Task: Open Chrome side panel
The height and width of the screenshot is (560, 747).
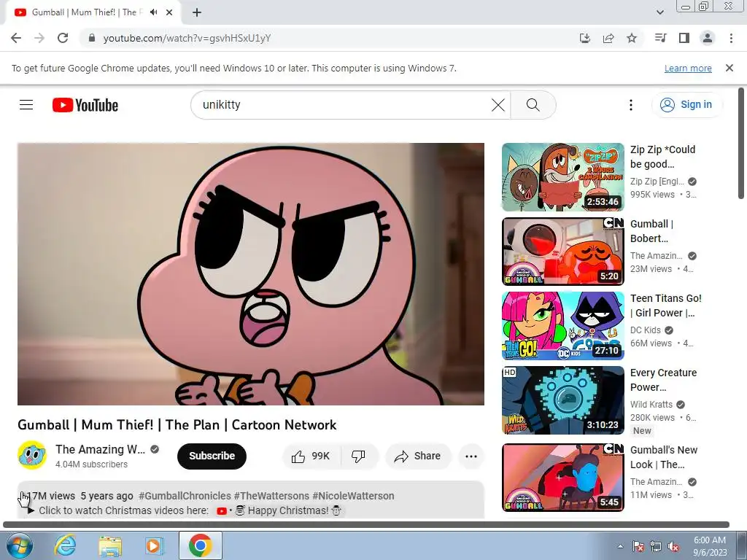Action: tap(684, 38)
